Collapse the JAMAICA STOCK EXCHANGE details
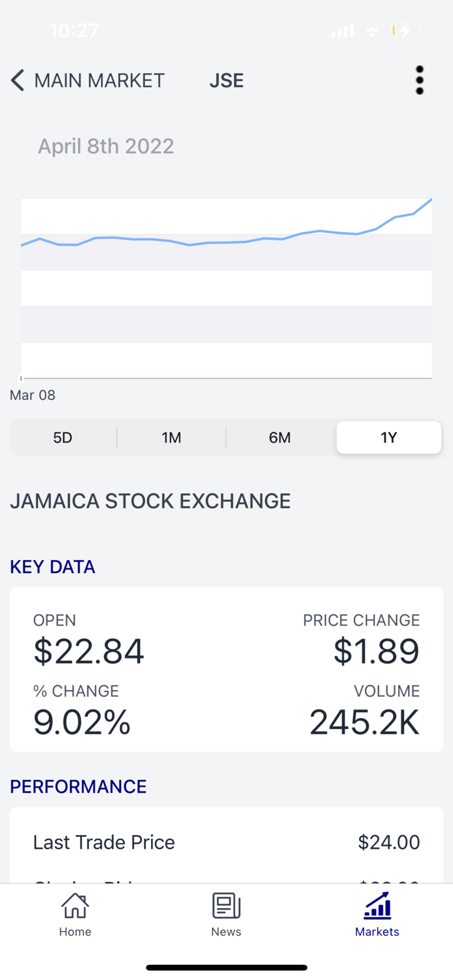The width and height of the screenshot is (453, 980). tap(150, 501)
